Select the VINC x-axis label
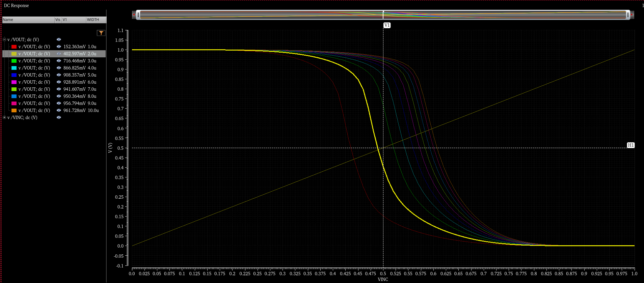644x283 pixels. tap(383, 279)
